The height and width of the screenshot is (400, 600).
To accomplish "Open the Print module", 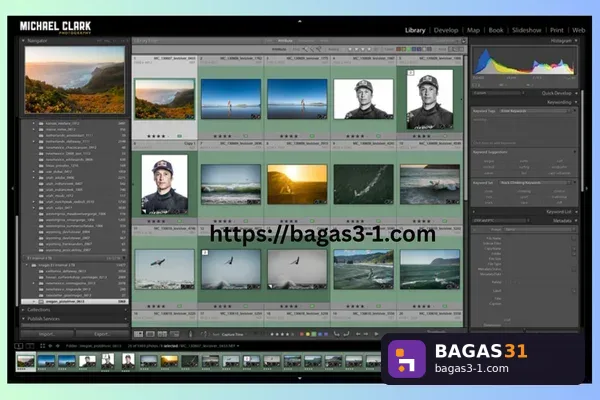I will [x=557, y=30].
